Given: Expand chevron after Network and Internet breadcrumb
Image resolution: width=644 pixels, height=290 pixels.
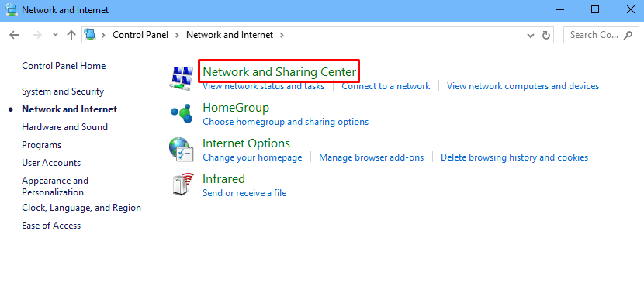Looking at the screenshot, I should click(x=282, y=35).
